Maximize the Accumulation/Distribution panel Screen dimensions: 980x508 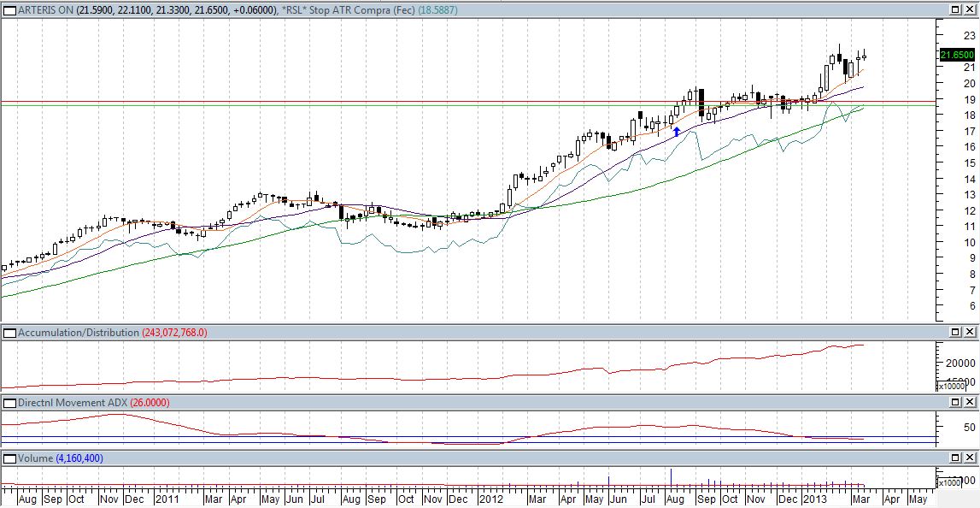click(956, 332)
